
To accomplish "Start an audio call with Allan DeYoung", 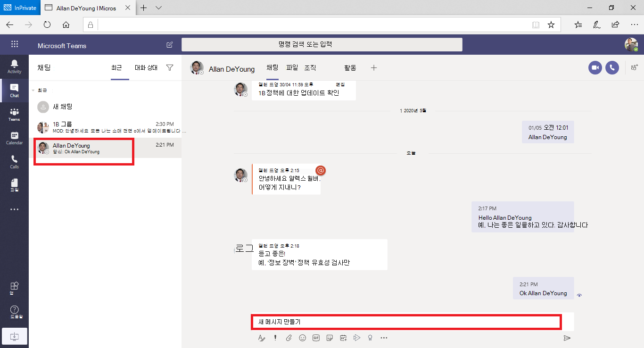I will [x=612, y=67].
